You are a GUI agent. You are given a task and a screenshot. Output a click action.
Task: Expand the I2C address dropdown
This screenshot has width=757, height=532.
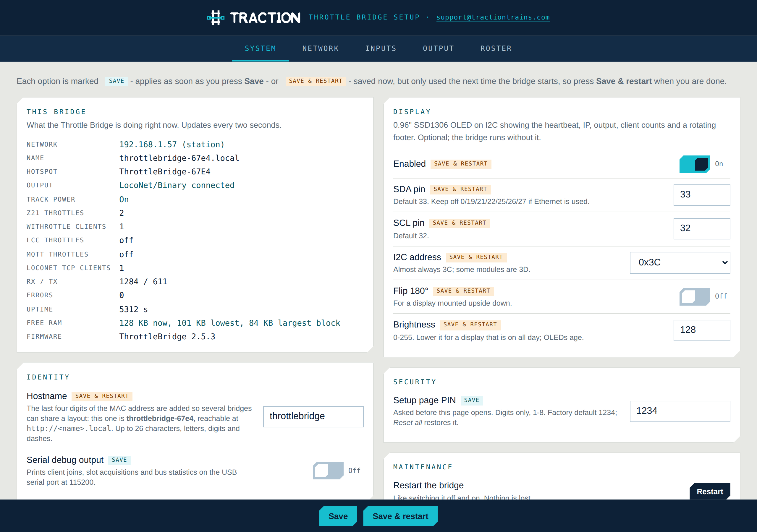680,263
